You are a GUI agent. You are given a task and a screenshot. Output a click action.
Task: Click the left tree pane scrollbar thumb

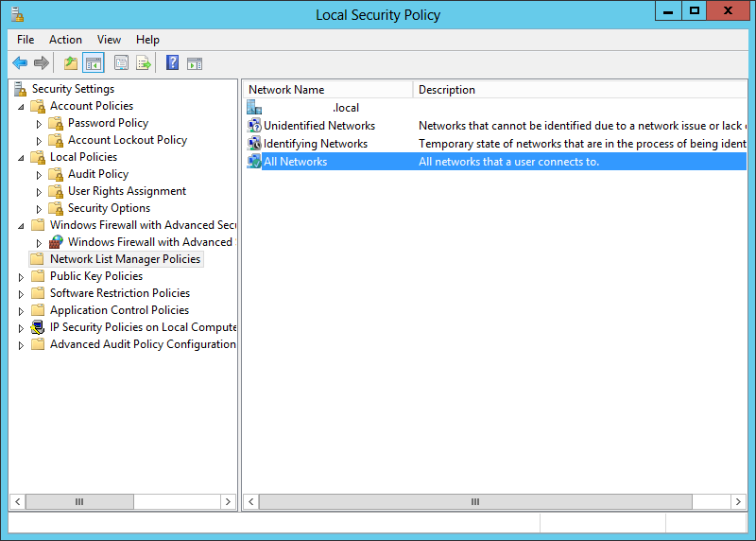coord(79,501)
